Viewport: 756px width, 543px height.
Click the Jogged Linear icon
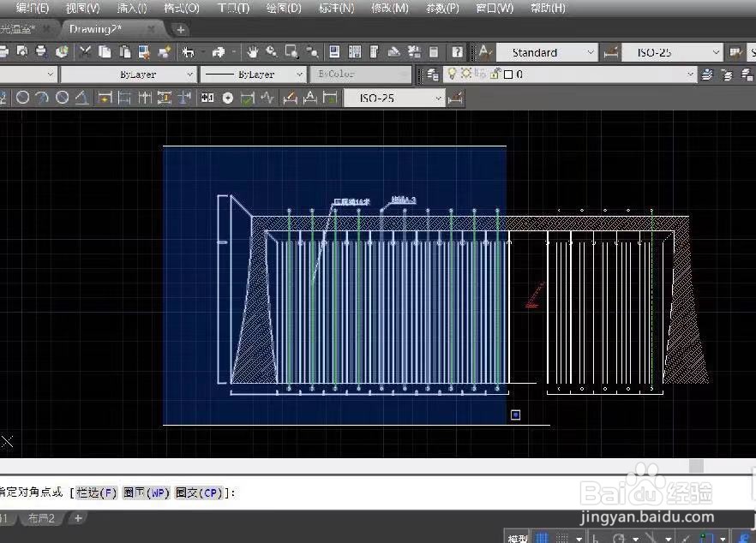(x=267, y=98)
